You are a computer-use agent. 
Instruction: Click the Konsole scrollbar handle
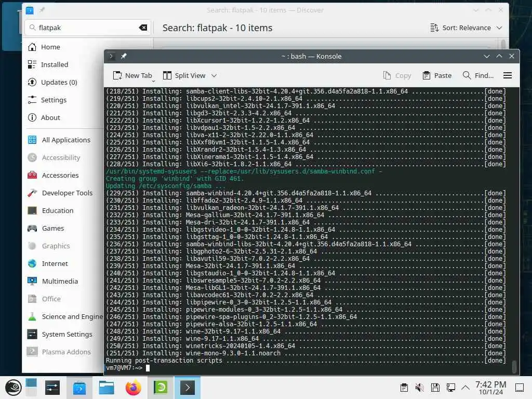coord(514,367)
